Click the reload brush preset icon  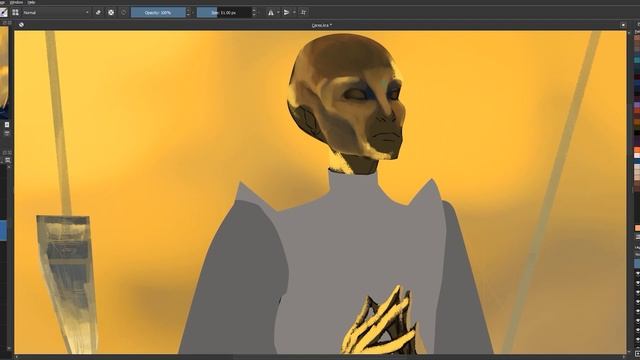(x=124, y=13)
